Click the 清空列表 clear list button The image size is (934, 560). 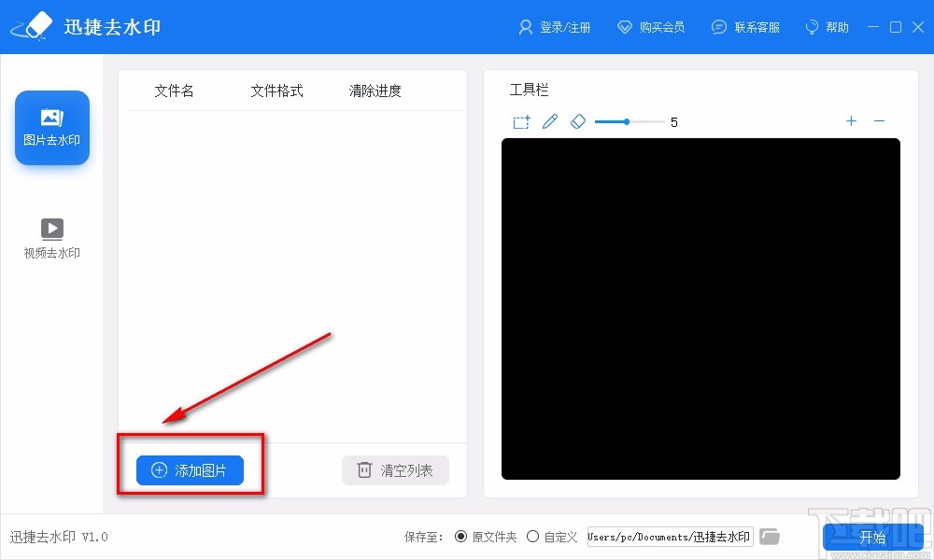point(395,470)
